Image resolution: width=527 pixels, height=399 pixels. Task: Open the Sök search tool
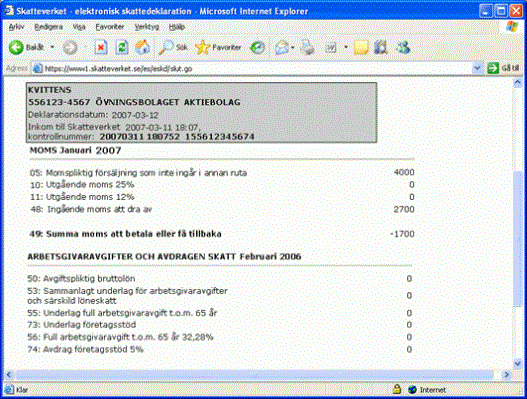(173, 47)
